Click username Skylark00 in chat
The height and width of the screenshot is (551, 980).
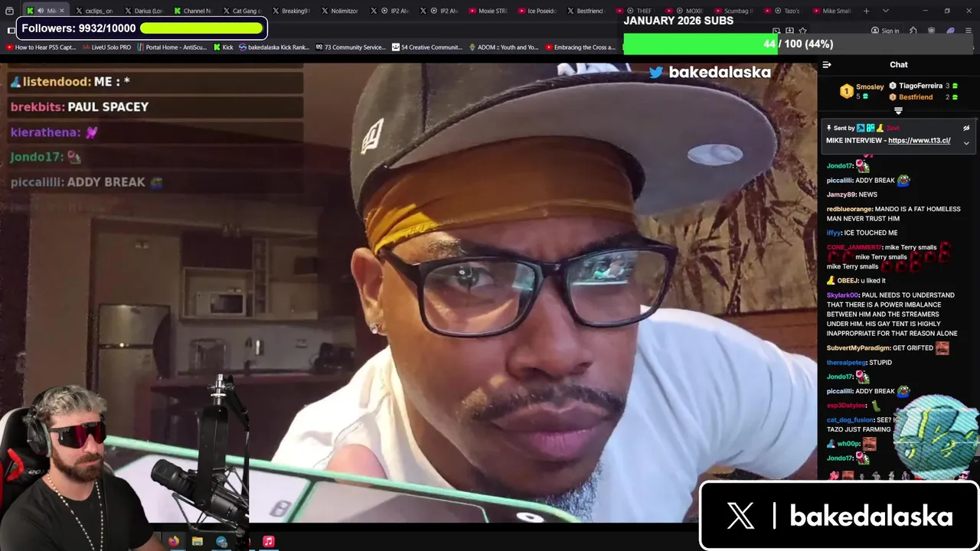[843, 295]
